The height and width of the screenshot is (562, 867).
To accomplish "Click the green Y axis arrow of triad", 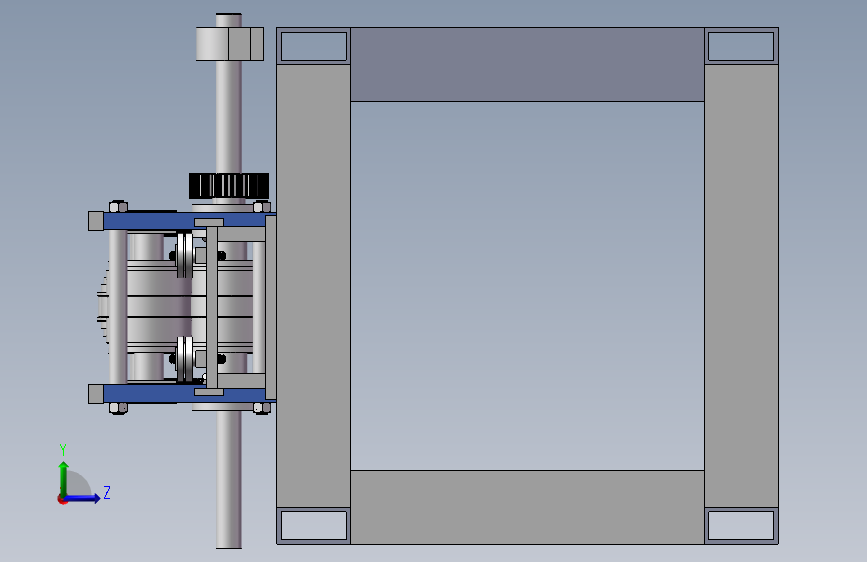I will click(x=64, y=479).
